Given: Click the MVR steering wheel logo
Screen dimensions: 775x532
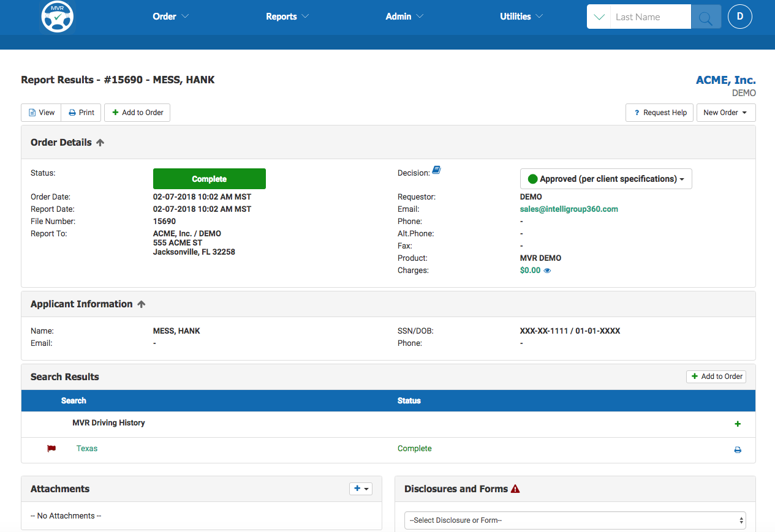Looking at the screenshot, I should pyautogui.click(x=58, y=17).
